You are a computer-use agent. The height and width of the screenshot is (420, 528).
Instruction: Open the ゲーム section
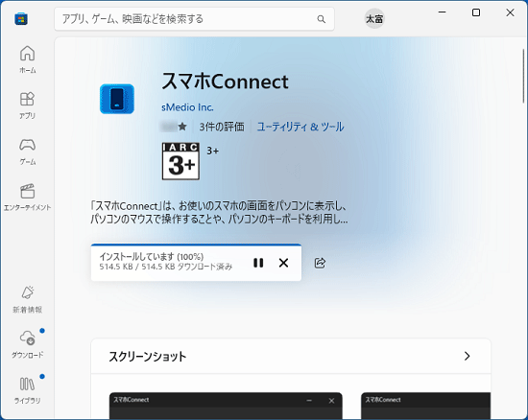[x=27, y=152]
